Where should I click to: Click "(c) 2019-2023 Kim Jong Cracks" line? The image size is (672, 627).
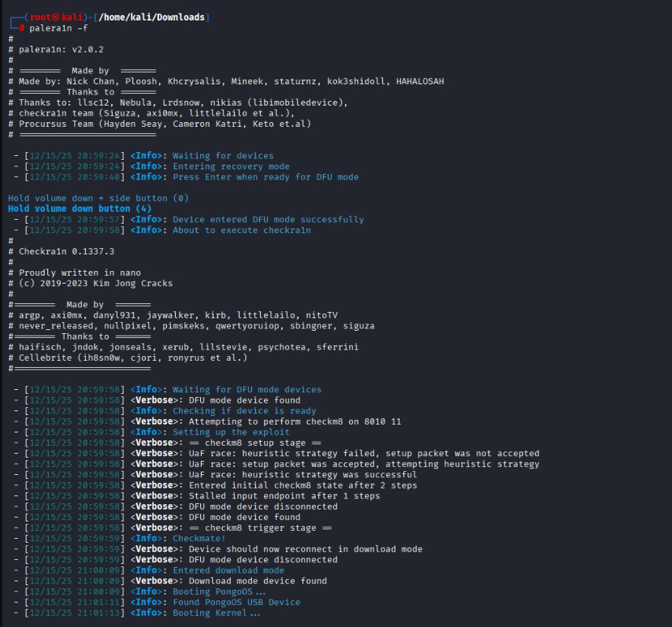click(95, 284)
